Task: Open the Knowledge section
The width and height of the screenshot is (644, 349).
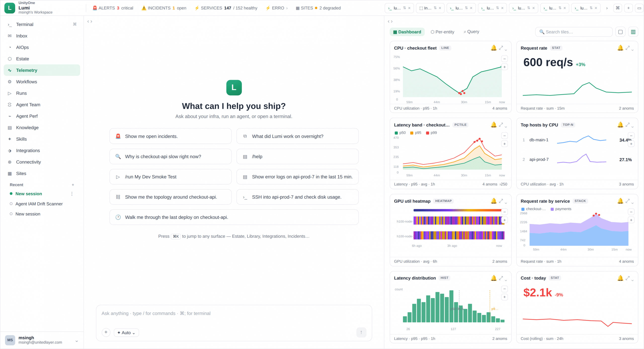Action: click(x=42, y=128)
